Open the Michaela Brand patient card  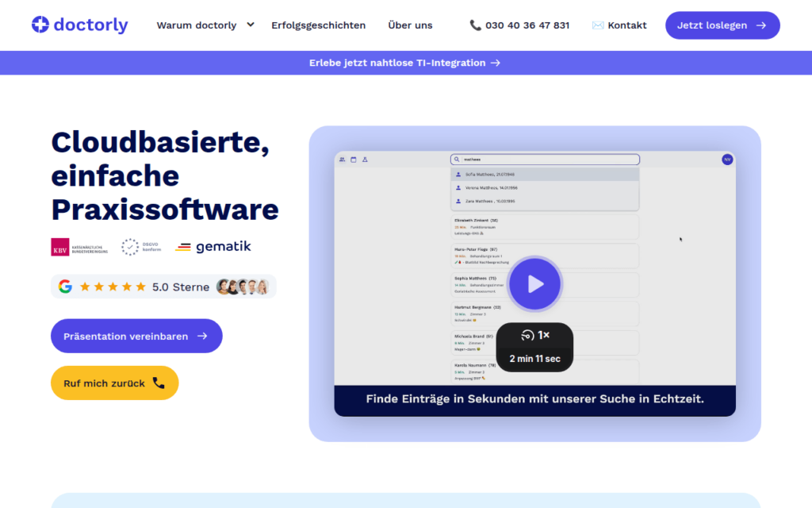coord(545,343)
